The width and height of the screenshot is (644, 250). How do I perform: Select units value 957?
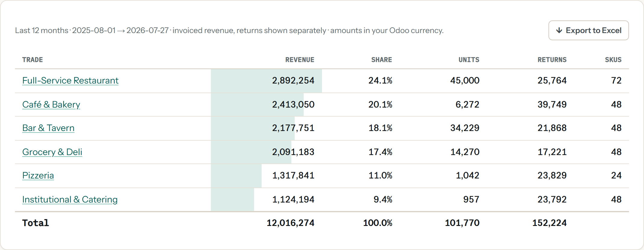click(x=471, y=200)
